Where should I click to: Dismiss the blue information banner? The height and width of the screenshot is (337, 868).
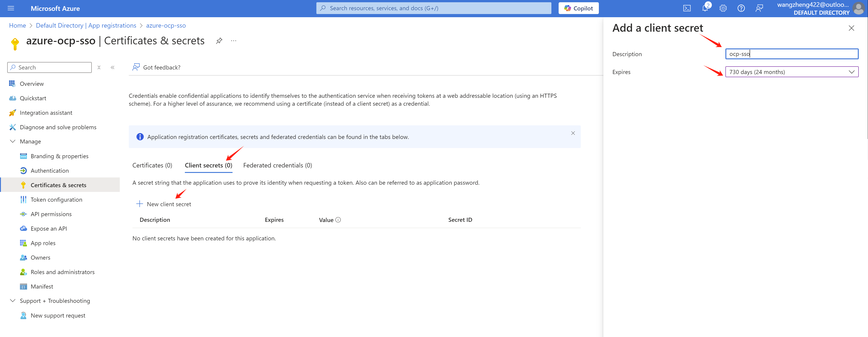tap(573, 133)
